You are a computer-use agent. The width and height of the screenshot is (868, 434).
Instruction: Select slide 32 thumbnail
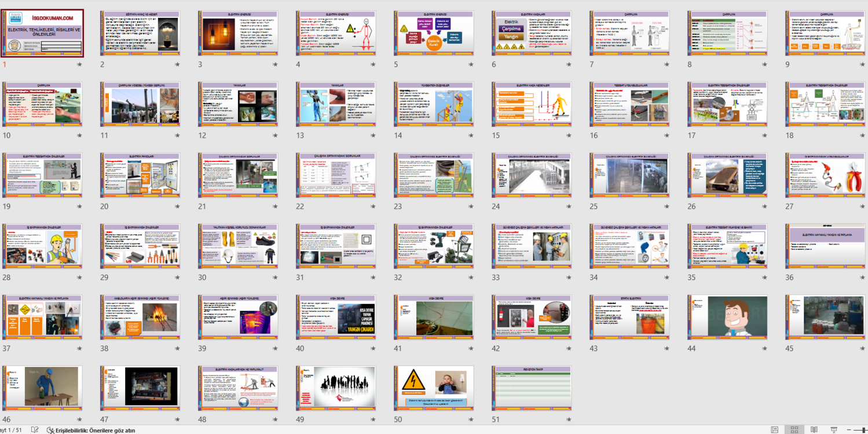tap(434, 247)
